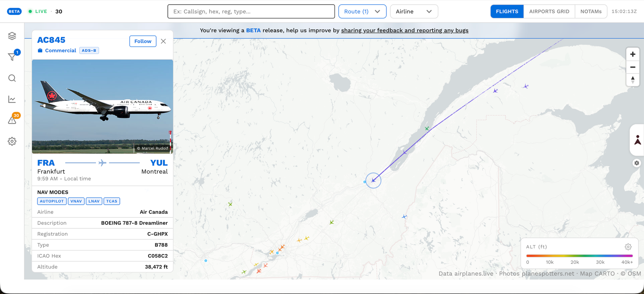Click the C-GHPX registration value
The height and width of the screenshot is (294, 644).
click(x=158, y=234)
